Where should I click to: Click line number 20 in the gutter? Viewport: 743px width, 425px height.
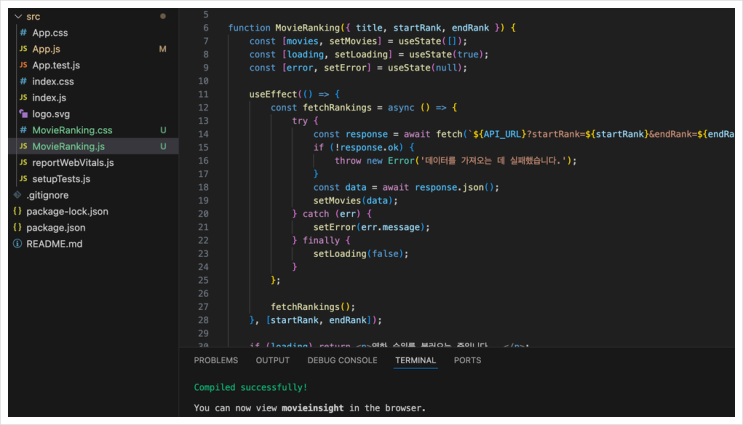pyautogui.click(x=203, y=214)
